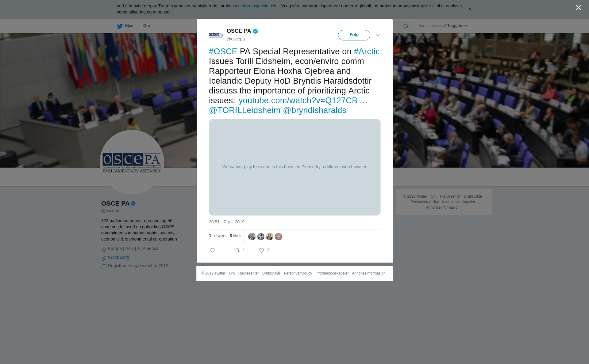The height and width of the screenshot is (364, 589).
Task: Open the #Arctic hashtag link
Action: tap(367, 51)
